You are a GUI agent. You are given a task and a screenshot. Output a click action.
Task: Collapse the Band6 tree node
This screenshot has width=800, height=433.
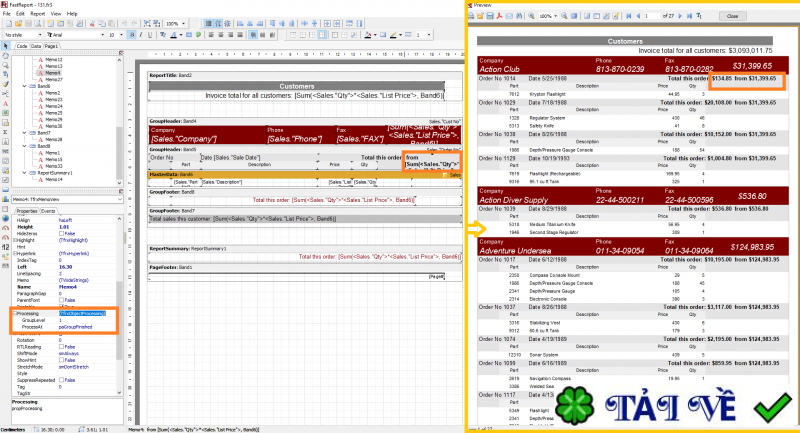(x=25, y=86)
